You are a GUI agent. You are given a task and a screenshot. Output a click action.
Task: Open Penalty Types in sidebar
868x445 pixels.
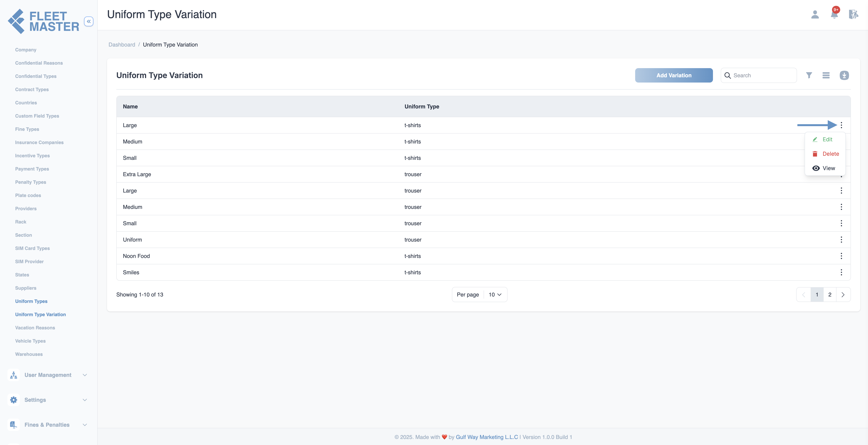(31, 182)
